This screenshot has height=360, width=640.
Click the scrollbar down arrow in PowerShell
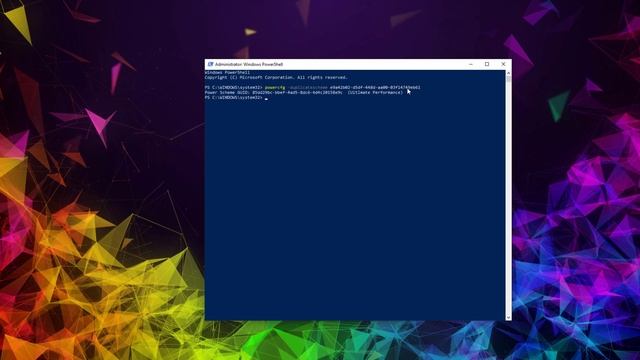[x=508, y=317]
